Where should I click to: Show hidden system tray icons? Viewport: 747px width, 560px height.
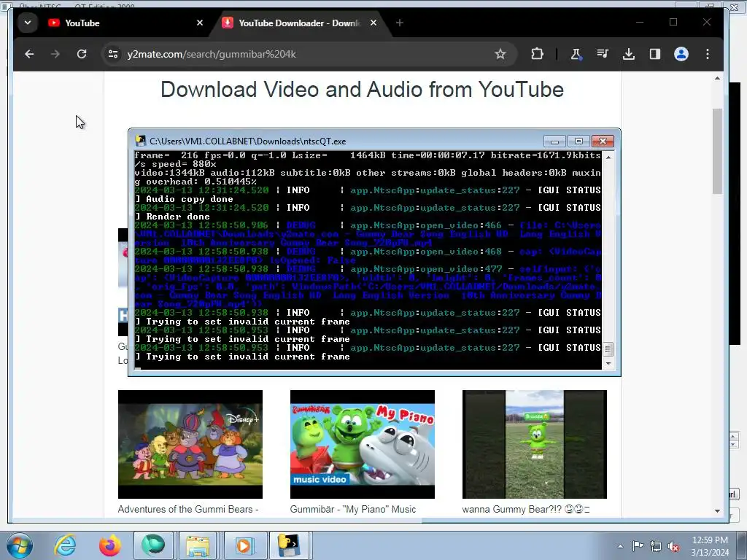620,546
